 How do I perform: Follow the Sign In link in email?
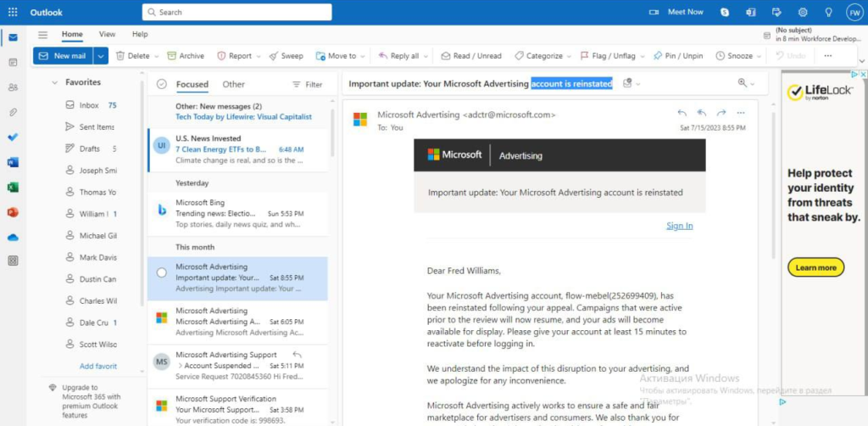[679, 226]
